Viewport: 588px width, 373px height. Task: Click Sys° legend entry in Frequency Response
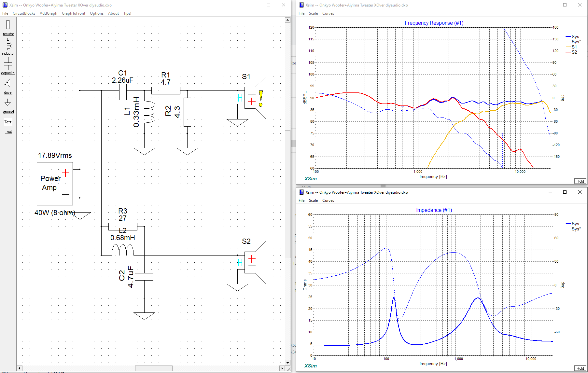[x=573, y=42]
